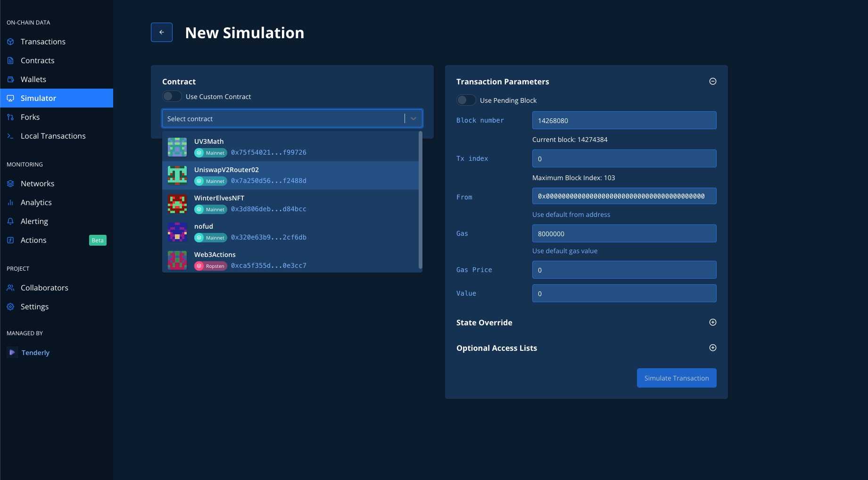The image size is (868, 480).
Task: Open Collaborators in the Project section
Action: click(57, 288)
